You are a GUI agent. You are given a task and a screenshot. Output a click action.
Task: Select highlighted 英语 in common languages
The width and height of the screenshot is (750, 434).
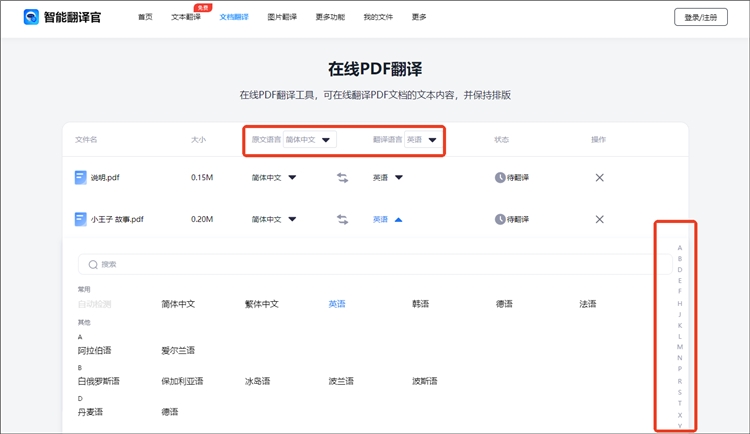(x=337, y=304)
